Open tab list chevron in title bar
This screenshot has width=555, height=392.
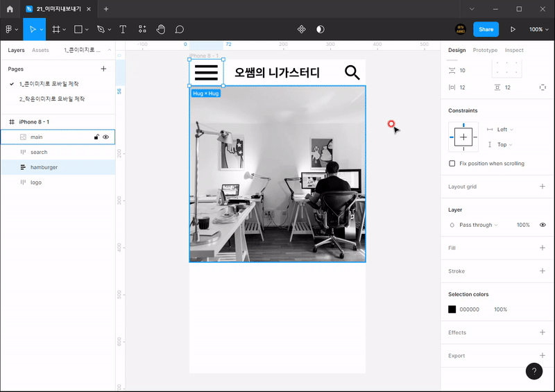click(472, 9)
